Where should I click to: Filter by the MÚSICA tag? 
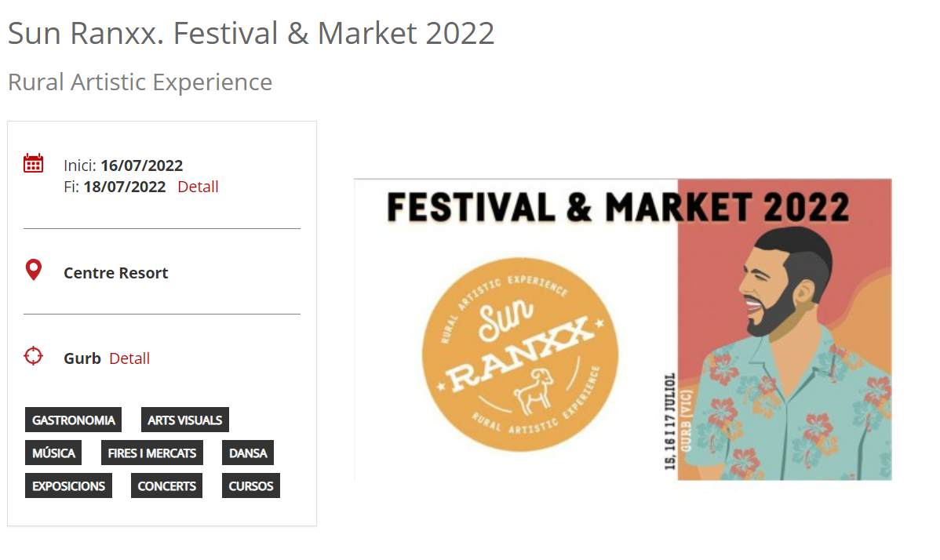pos(54,453)
